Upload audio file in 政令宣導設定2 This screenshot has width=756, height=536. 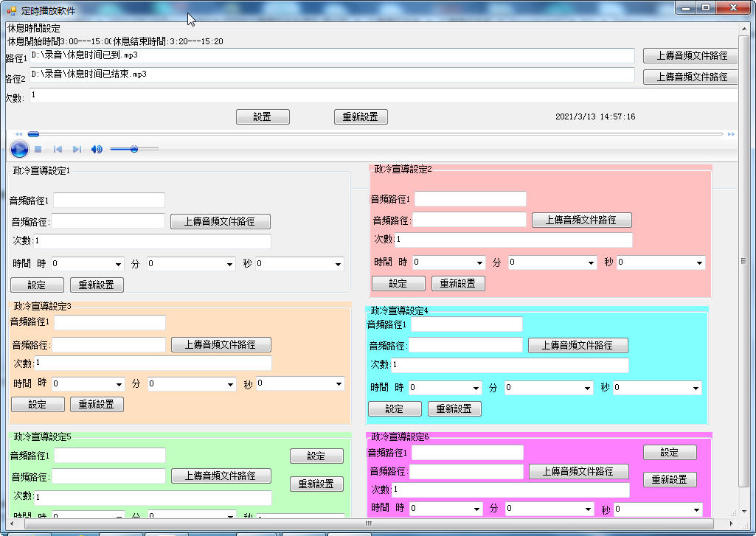pyautogui.click(x=581, y=220)
